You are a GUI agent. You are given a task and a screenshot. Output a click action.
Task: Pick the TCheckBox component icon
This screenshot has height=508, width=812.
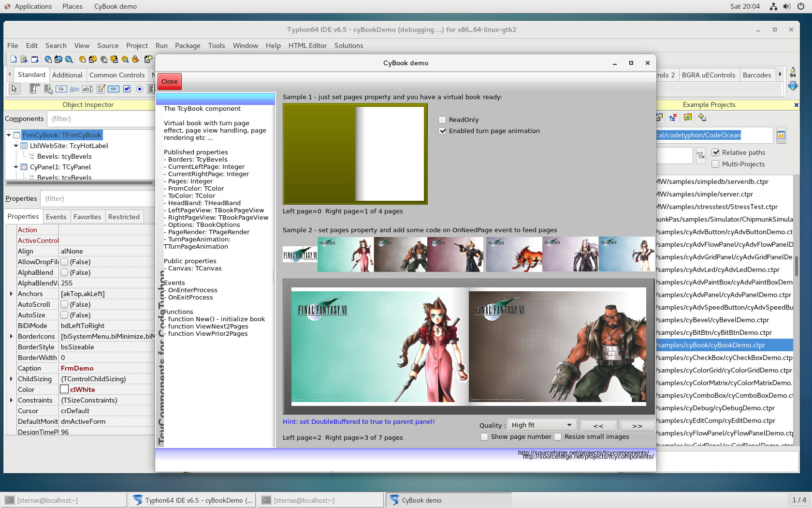pyautogui.click(x=127, y=89)
